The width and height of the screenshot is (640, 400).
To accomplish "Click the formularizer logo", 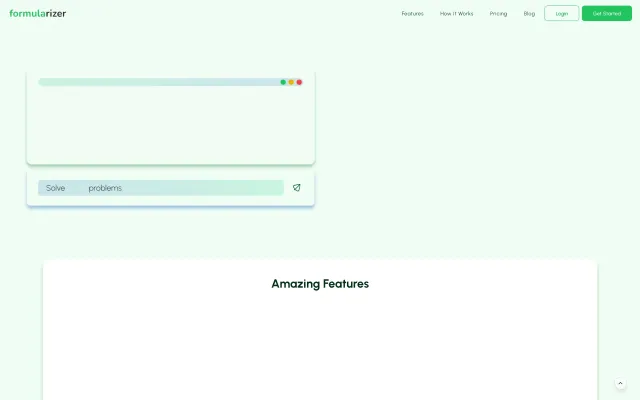I will [38, 13].
